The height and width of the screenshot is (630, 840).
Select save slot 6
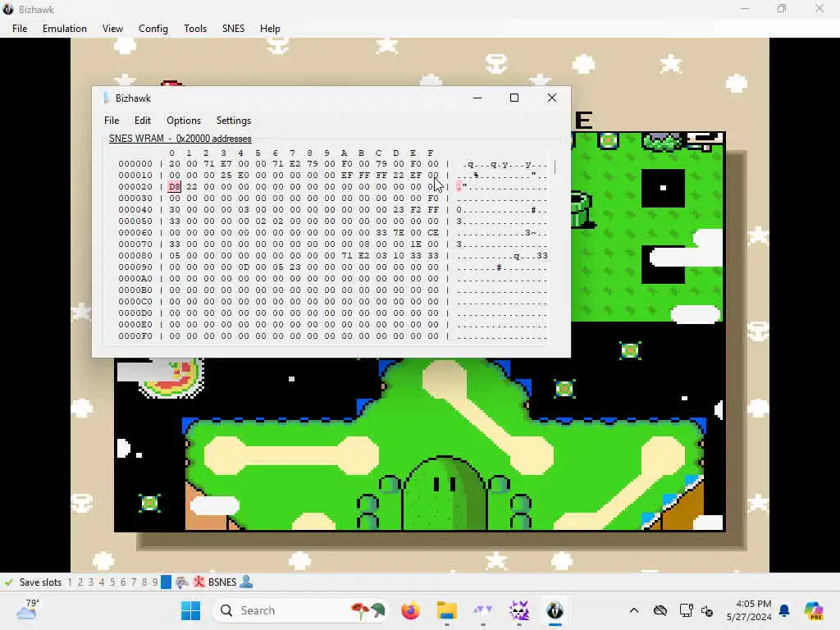123,582
